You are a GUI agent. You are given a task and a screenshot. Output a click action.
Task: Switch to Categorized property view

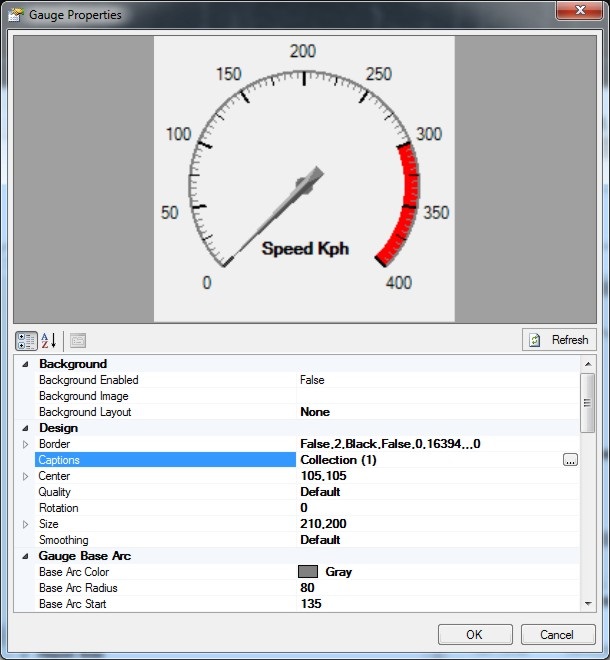coord(27,340)
